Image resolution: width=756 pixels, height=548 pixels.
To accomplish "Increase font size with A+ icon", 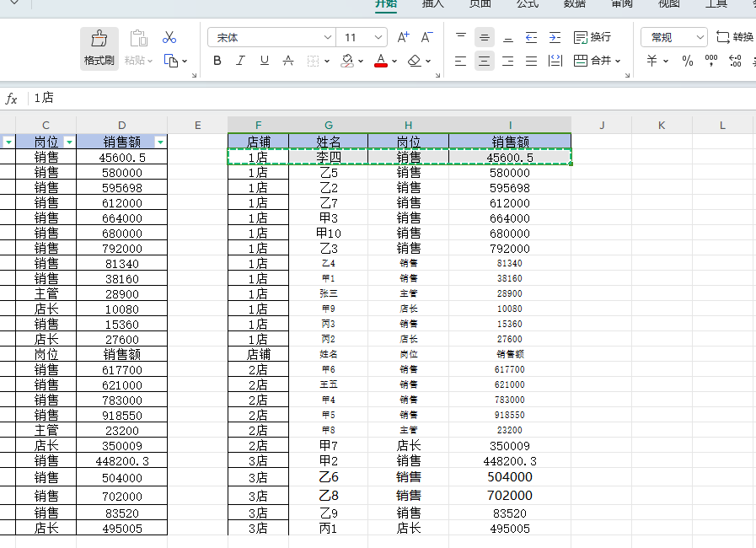I will point(403,38).
